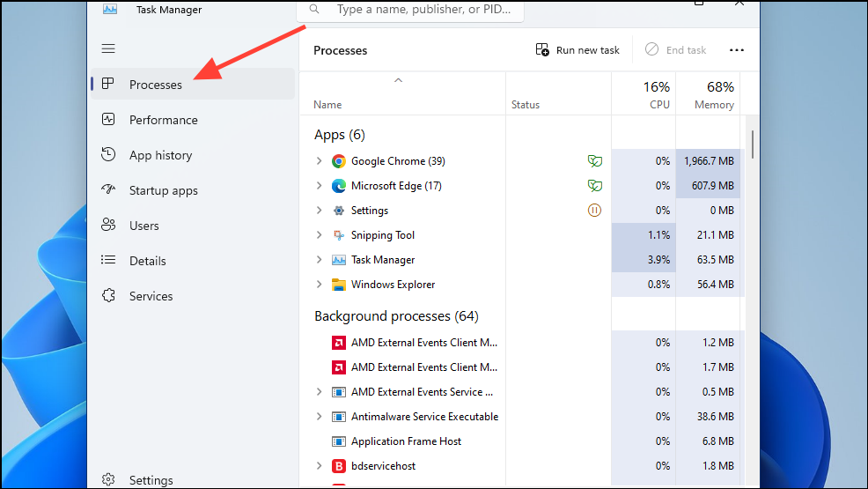The width and height of the screenshot is (868, 489).
Task: Click the Settings gear icon in sidebar
Action: (108, 479)
